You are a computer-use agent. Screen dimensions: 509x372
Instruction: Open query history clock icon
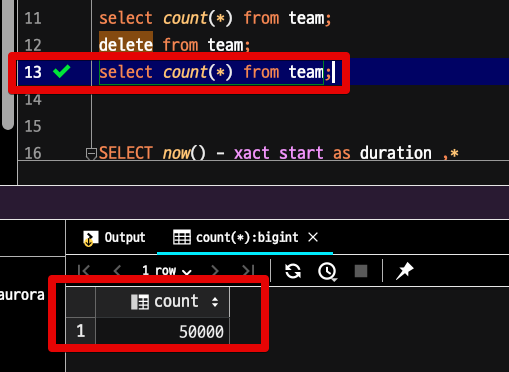(327, 271)
